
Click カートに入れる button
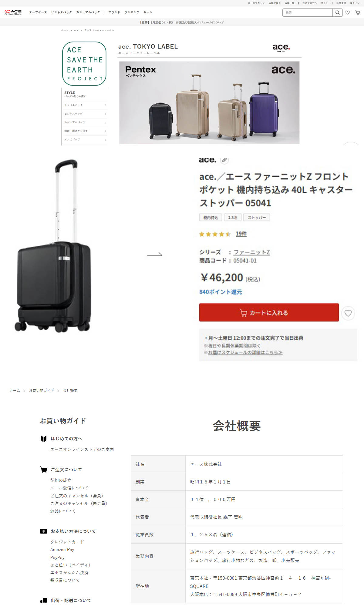[x=269, y=312]
